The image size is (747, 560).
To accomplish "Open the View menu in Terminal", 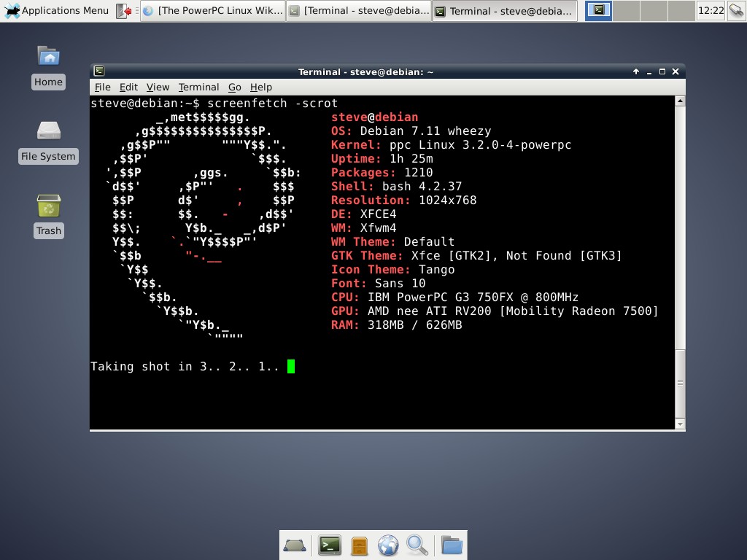I will click(x=158, y=87).
